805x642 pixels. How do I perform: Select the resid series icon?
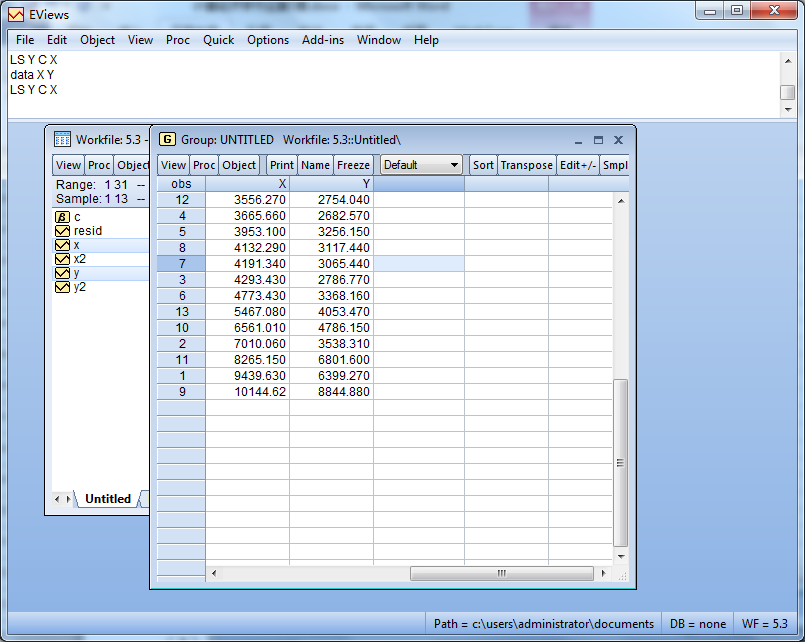[62, 231]
